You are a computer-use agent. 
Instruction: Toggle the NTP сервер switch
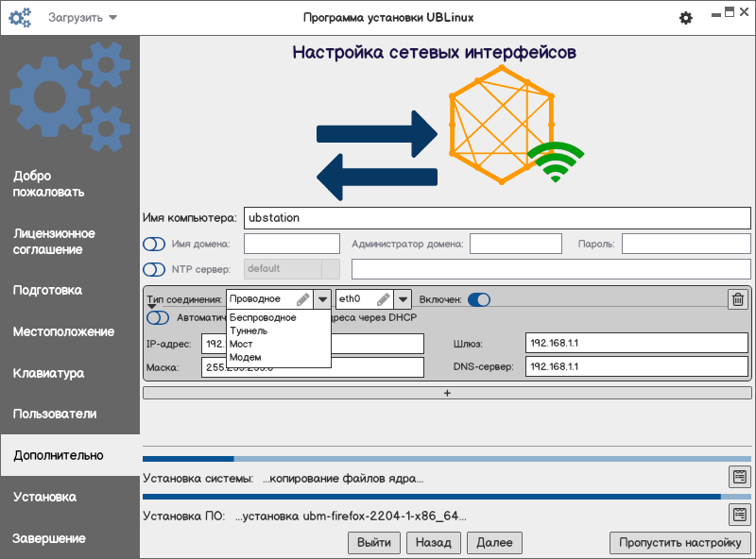click(x=154, y=269)
